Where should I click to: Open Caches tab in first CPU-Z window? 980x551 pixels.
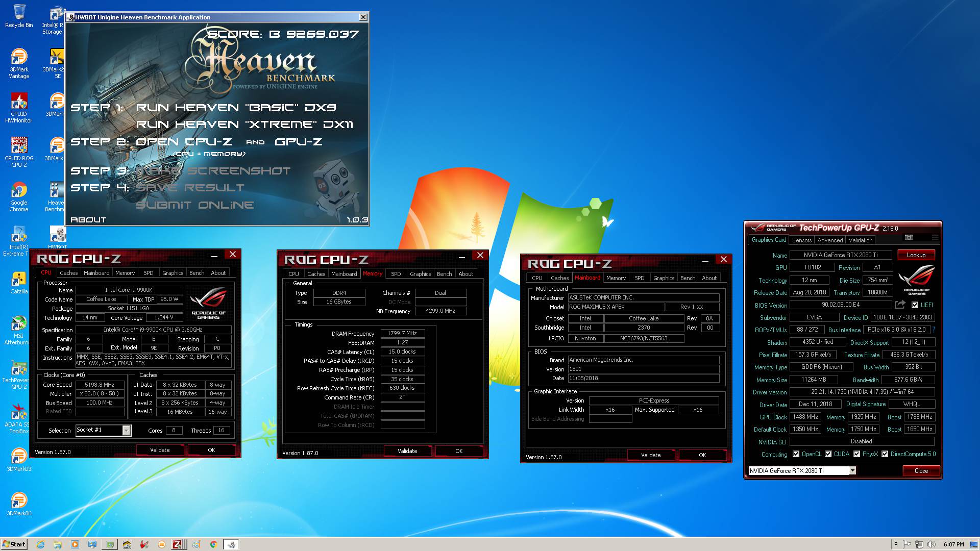click(69, 273)
